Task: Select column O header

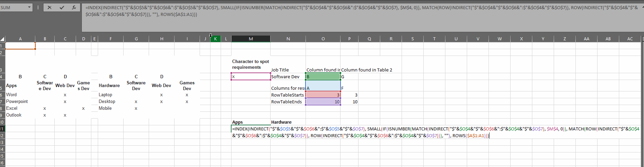Action: click(323, 39)
